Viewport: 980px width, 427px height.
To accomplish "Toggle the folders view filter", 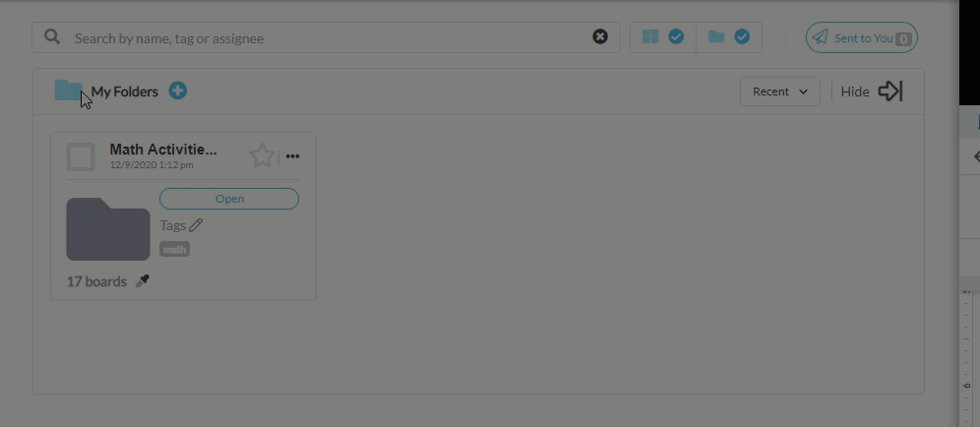I will coord(729,36).
